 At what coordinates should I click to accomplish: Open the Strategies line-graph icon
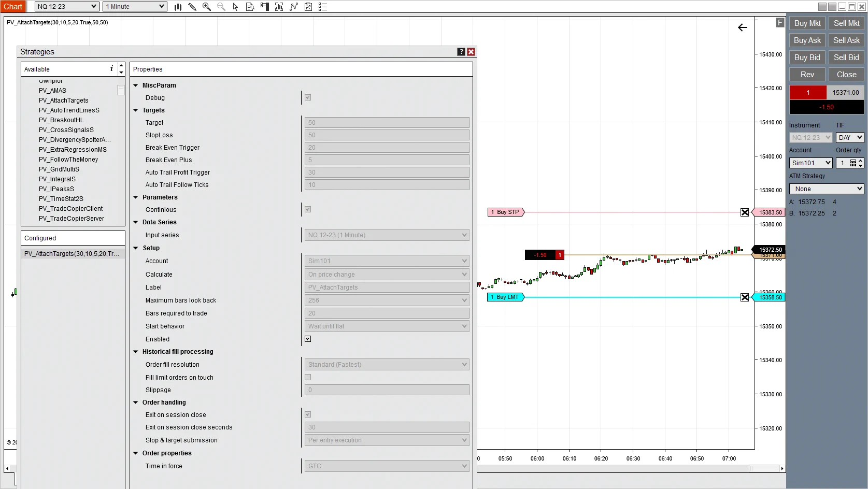(294, 7)
